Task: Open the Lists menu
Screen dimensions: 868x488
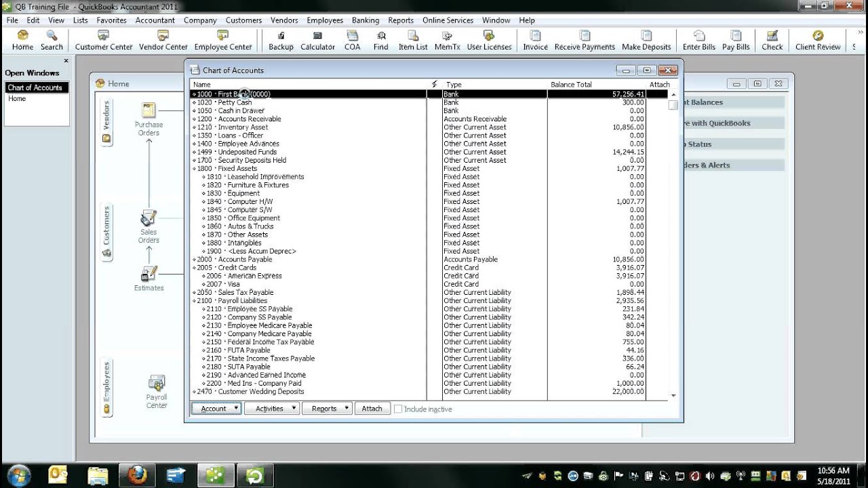Action: pyautogui.click(x=80, y=20)
